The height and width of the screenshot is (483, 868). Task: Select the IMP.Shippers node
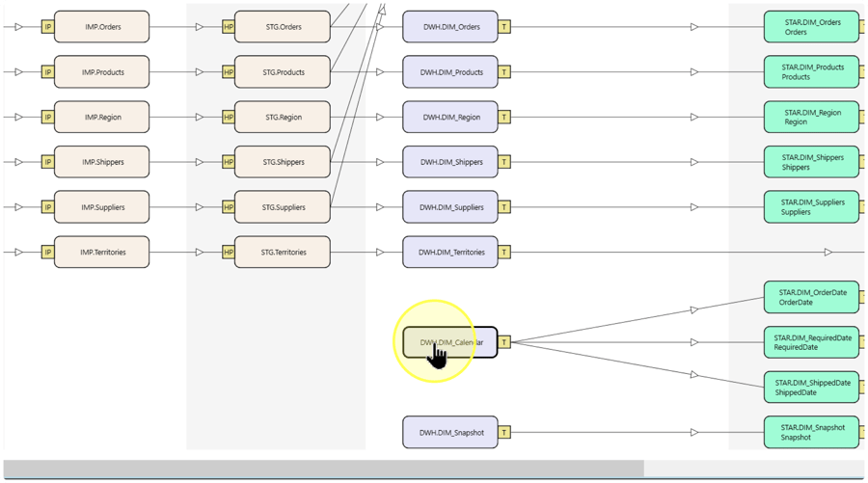tap(102, 162)
